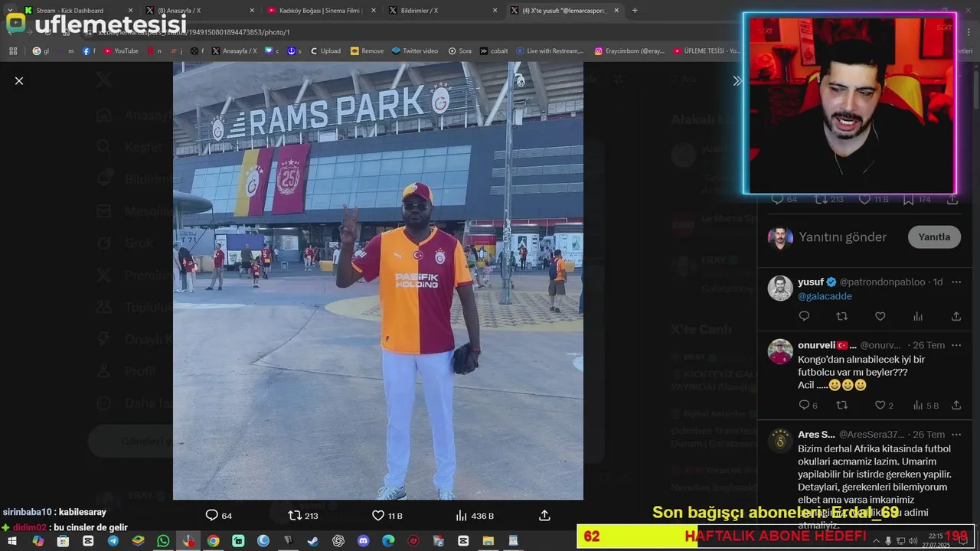Open File Explorer from the taskbar
Screen dimensions: 980x551
pyautogui.click(x=488, y=540)
